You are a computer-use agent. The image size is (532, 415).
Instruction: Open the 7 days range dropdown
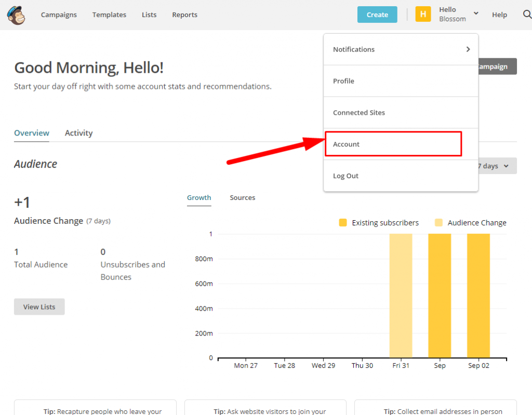coord(496,166)
